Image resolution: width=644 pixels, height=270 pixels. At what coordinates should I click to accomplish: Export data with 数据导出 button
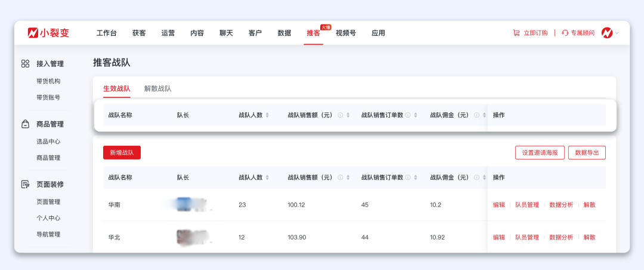(x=587, y=153)
